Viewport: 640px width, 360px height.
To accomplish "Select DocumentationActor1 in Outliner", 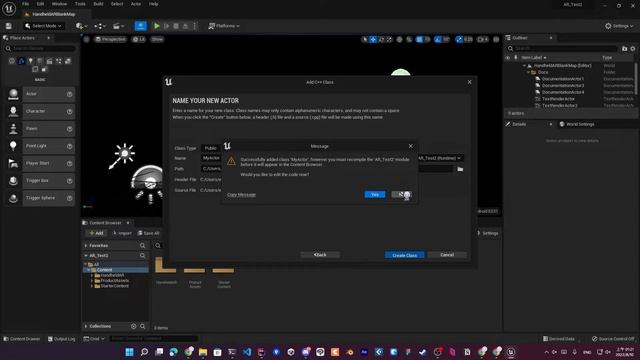I will pos(563,79).
